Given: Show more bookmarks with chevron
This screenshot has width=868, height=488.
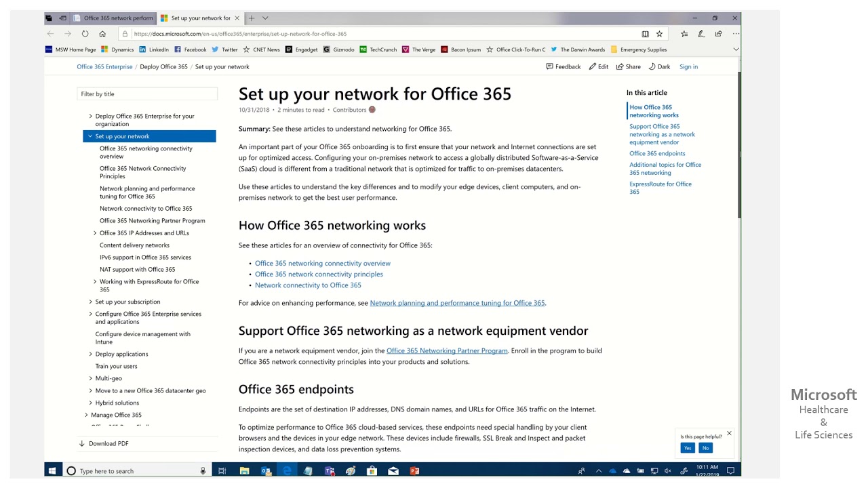Looking at the screenshot, I should click(736, 49).
